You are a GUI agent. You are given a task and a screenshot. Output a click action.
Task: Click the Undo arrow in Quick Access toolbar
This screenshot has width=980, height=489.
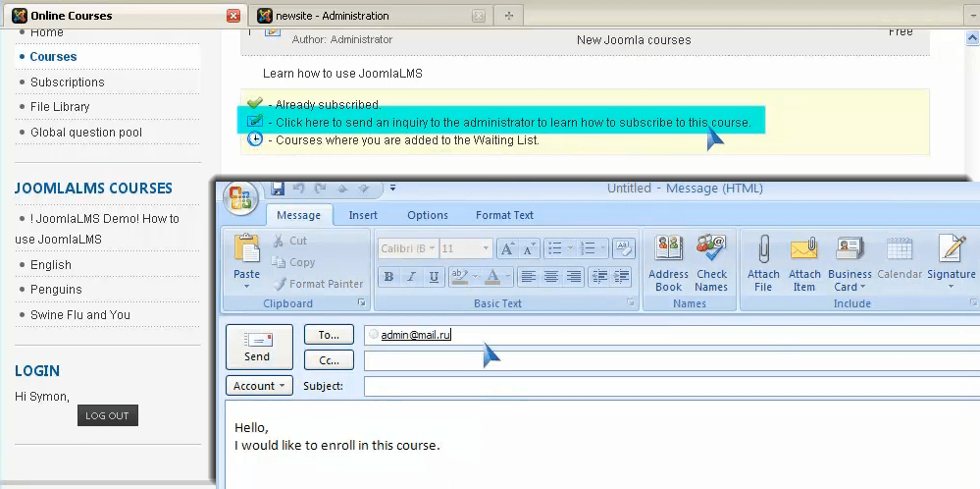point(299,189)
